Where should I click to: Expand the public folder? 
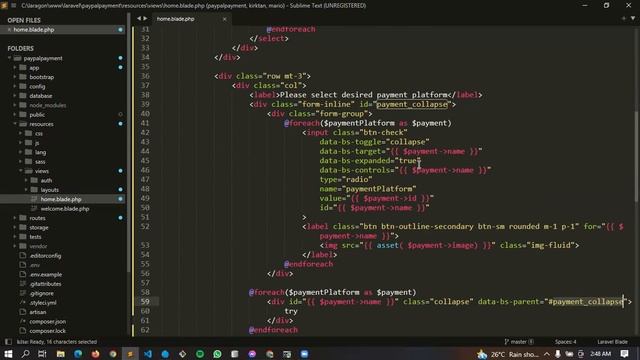(15, 115)
